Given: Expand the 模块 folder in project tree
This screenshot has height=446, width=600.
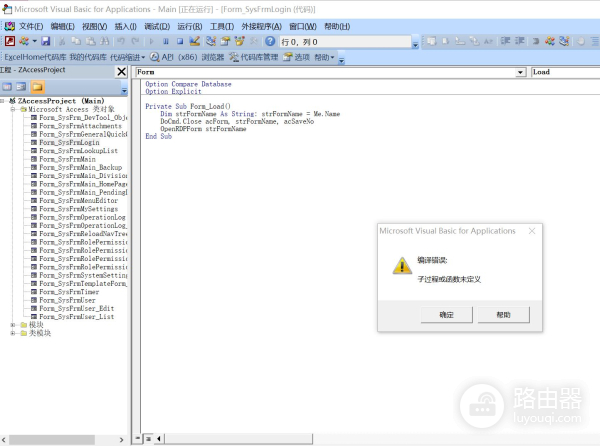Looking at the screenshot, I should point(13,324).
